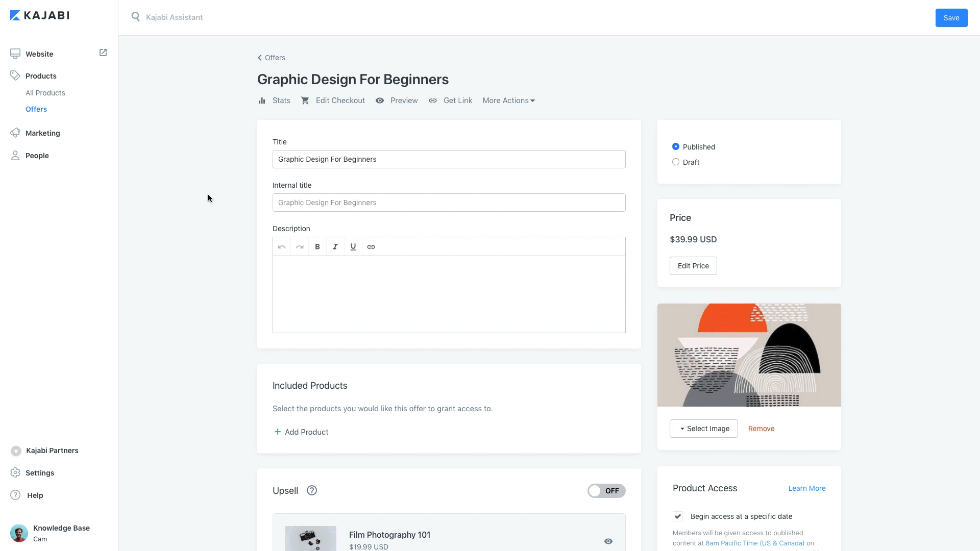The image size is (980, 551).
Task: Click the underline formatting icon
Action: point(353,247)
